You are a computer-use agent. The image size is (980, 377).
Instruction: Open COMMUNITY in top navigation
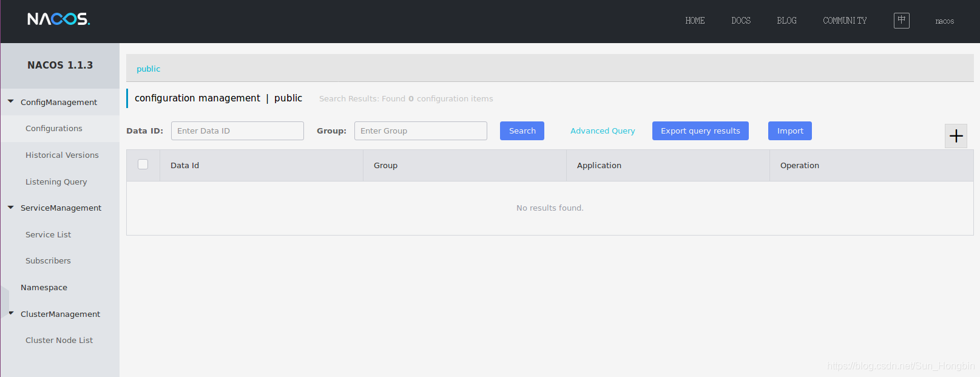click(845, 21)
